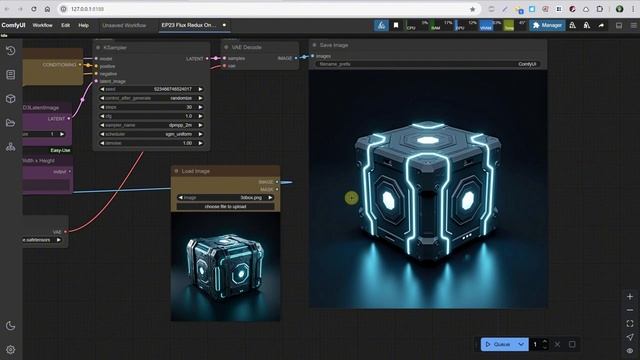
Task: Open the hamburger menu at top right
Action: [633, 25]
